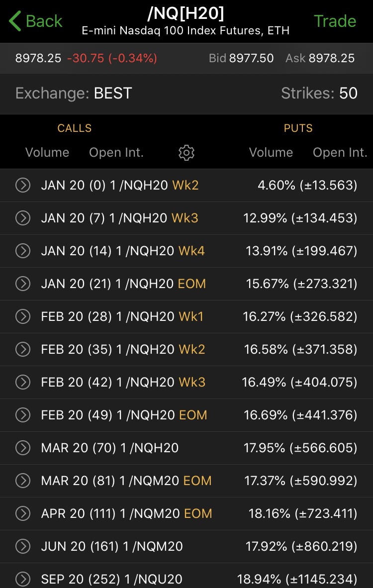
Task: Tap the green back arrow icon
Action: (x=15, y=21)
